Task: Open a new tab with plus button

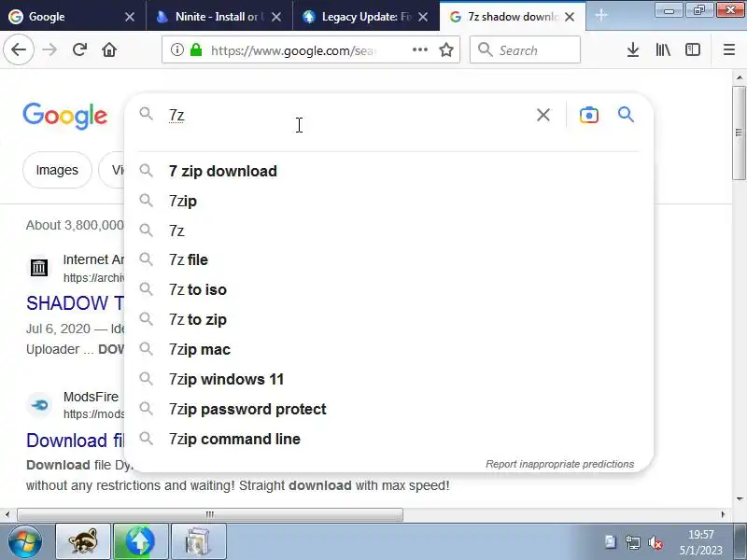Action: (x=601, y=16)
